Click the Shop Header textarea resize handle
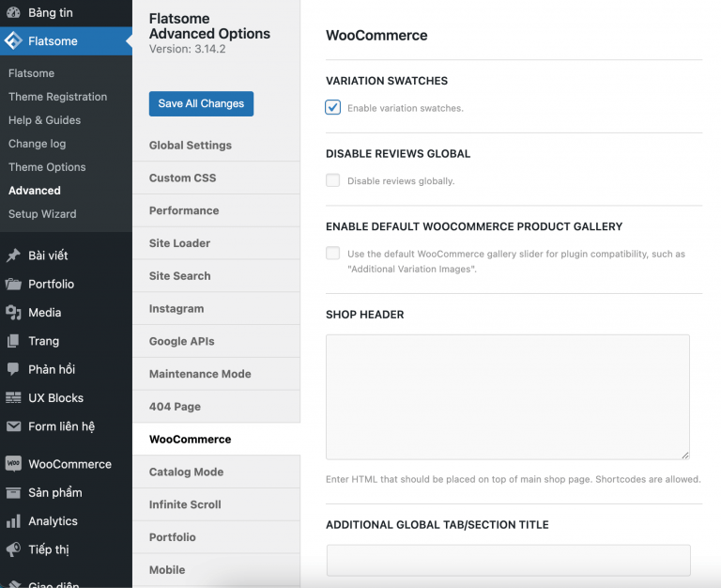721x588 pixels. tap(685, 455)
